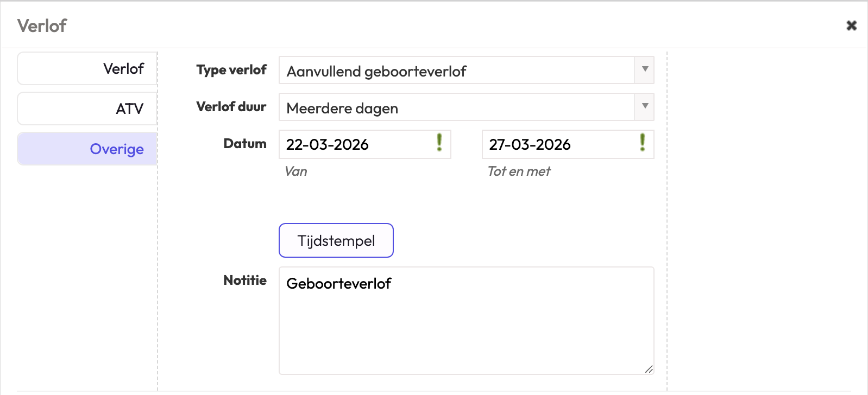Click the warning icon in the end date field
The image size is (868, 395).
(643, 143)
